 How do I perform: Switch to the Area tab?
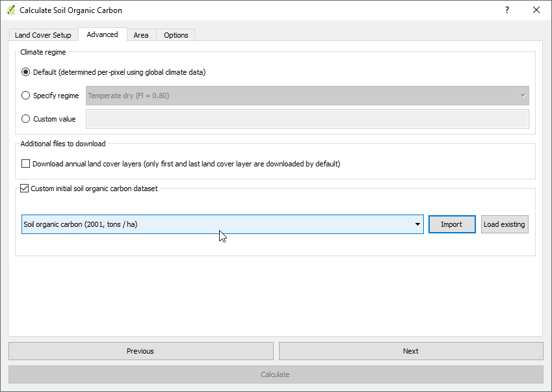tap(141, 35)
